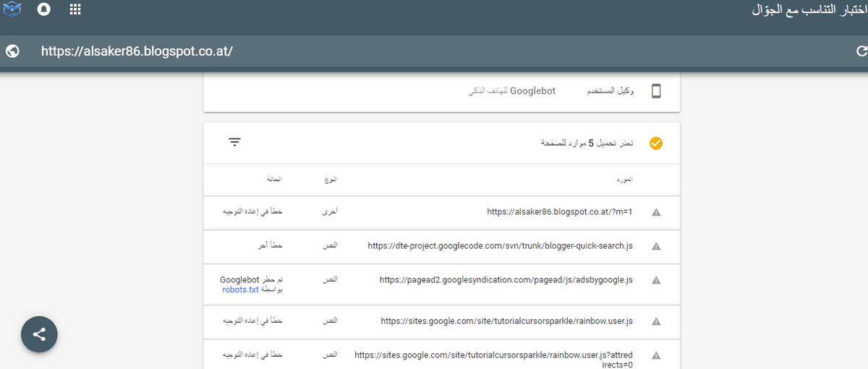Click warning icon for adsbygoogle.js row
The image size is (868, 369).
click(x=656, y=281)
